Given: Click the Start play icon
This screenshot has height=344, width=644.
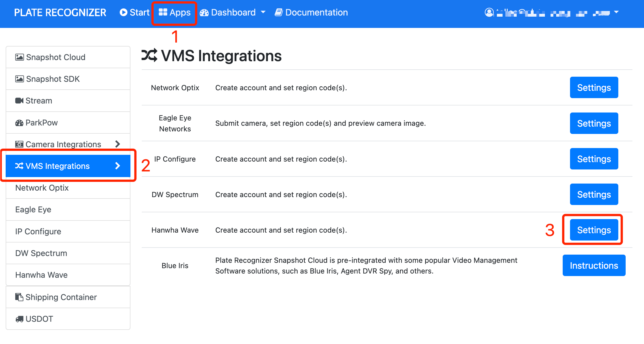Looking at the screenshot, I should [x=123, y=12].
